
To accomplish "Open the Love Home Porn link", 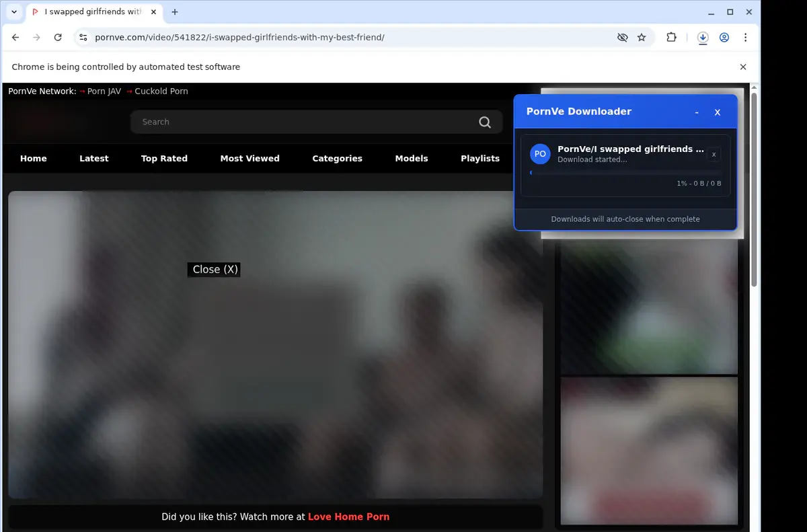I will pos(348,517).
